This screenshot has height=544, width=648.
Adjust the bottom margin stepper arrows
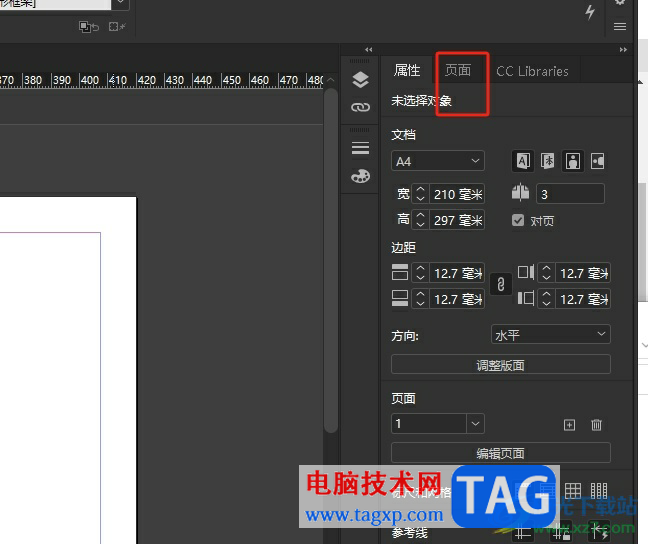(420, 298)
